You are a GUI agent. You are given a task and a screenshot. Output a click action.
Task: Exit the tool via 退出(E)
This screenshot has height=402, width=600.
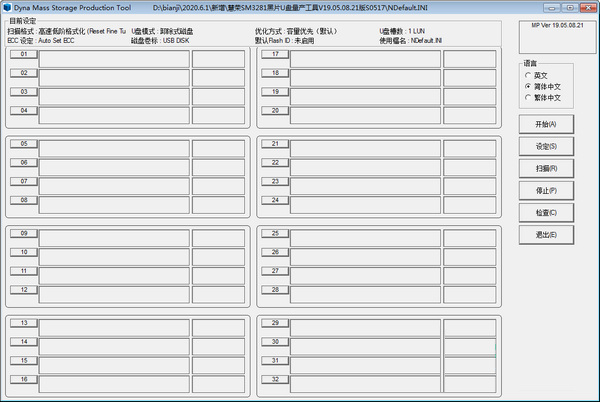(x=546, y=234)
